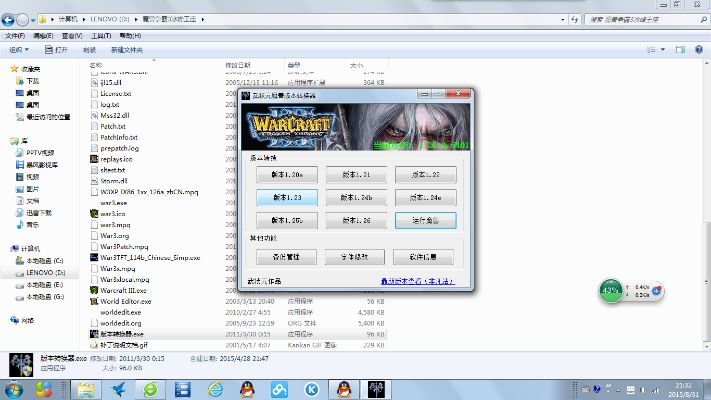Click the 运行魔兽 run game button
The width and height of the screenshot is (711, 400).
(424, 219)
